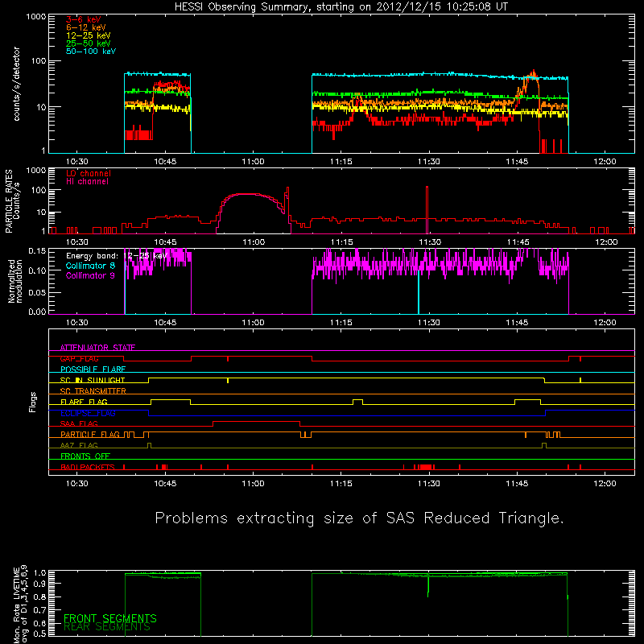Select the FRONTS_OFF flag label

tap(85, 456)
